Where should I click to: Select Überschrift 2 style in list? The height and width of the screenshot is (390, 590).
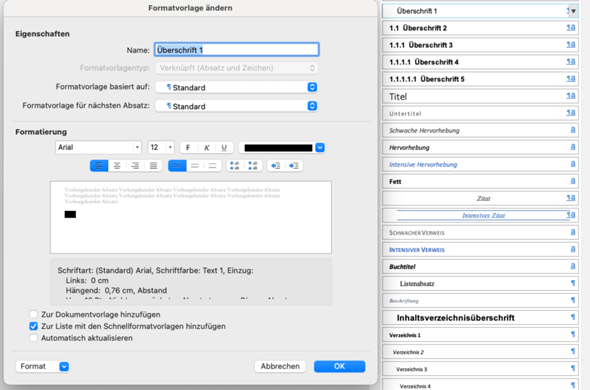(x=480, y=28)
